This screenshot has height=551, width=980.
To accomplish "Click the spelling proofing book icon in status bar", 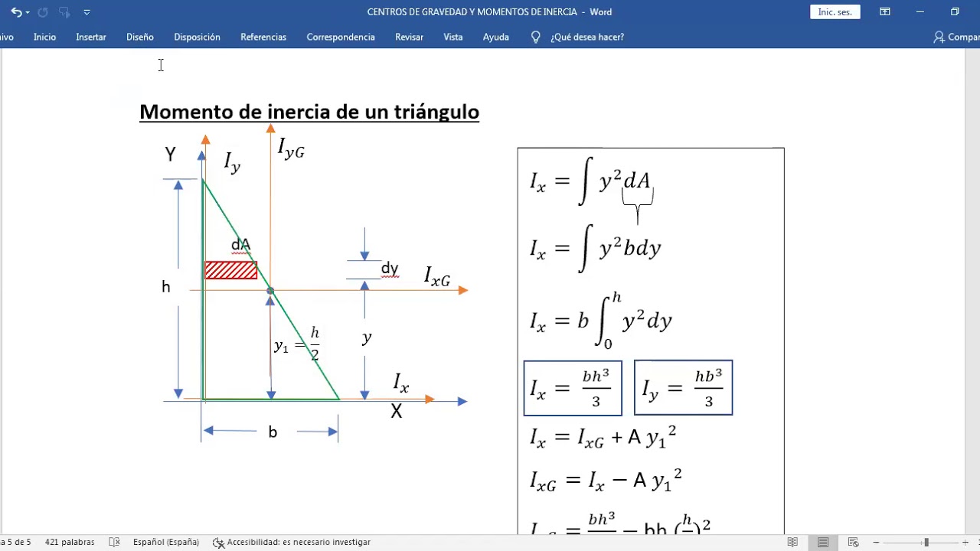I will pos(115,542).
